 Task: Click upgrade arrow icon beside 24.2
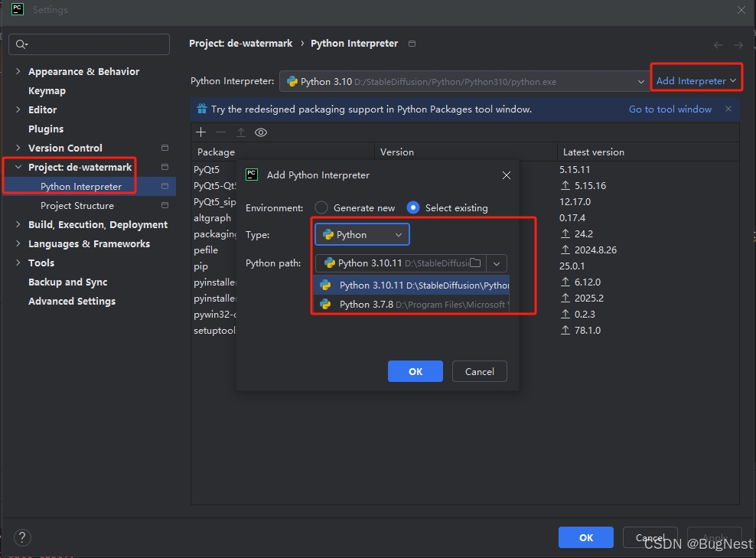point(565,234)
